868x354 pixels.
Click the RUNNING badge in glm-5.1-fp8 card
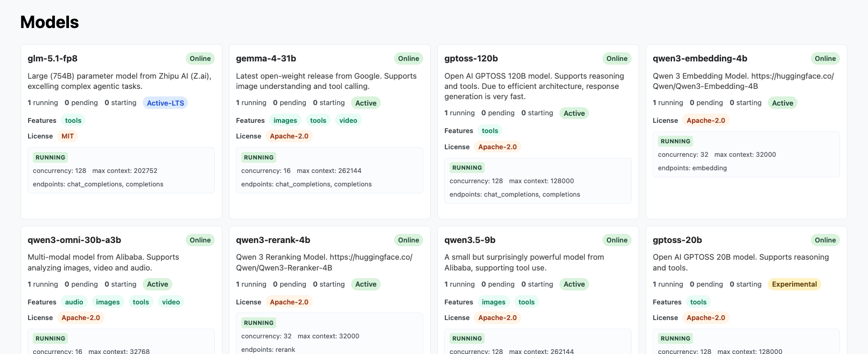(50, 157)
